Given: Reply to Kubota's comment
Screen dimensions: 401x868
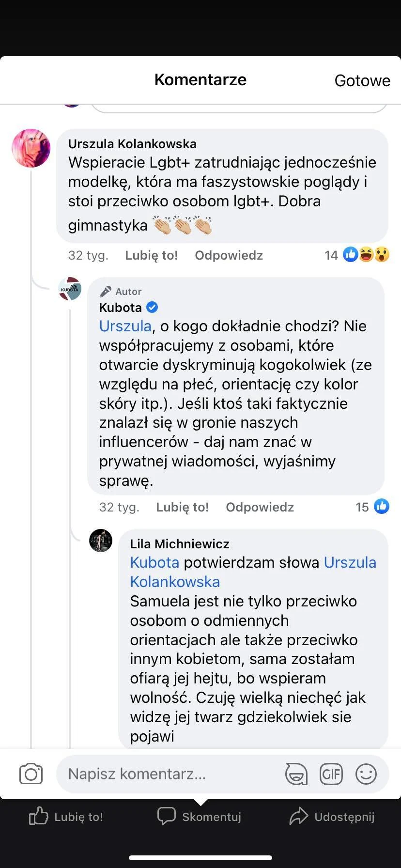Looking at the screenshot, I should [260, 507].
